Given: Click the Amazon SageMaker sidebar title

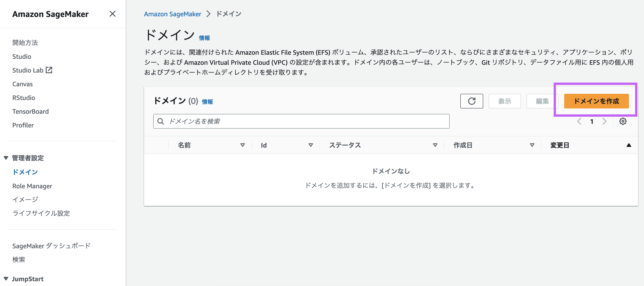Looking at the screenshot, I should click(51, 14).
